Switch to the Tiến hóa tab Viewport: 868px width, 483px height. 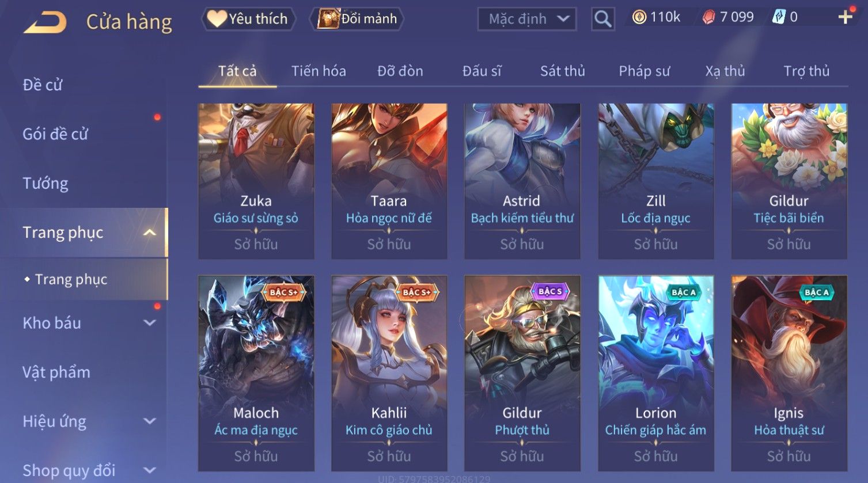pos(319,71)
